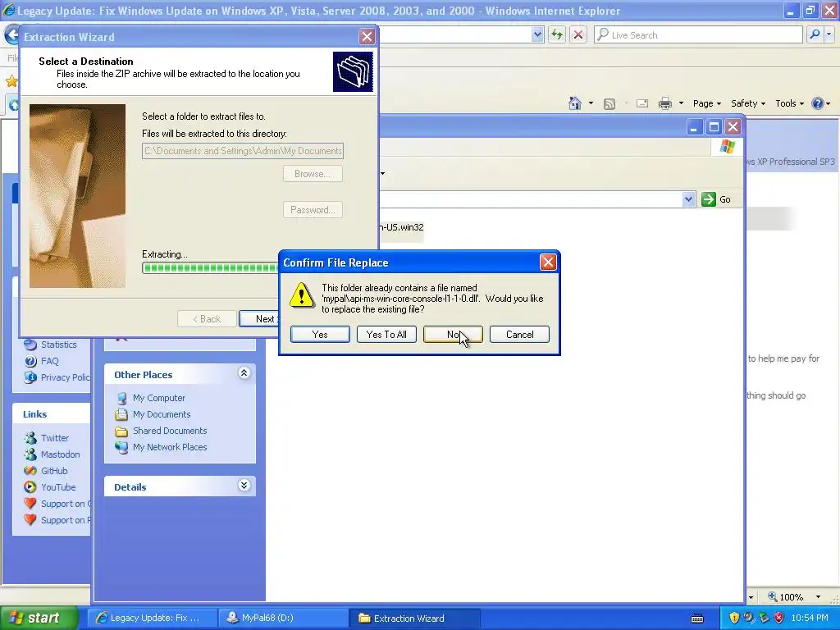Viewport: 840px width, 630px height.
Task: Open the search provider dropdown arrow
Action: click(829, 34)
